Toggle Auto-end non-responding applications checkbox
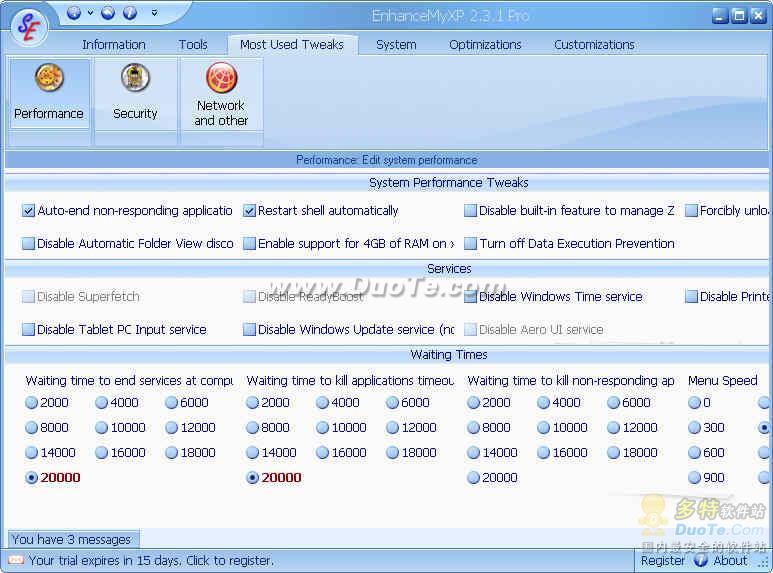The image size is (773, 573). [28, 211]
